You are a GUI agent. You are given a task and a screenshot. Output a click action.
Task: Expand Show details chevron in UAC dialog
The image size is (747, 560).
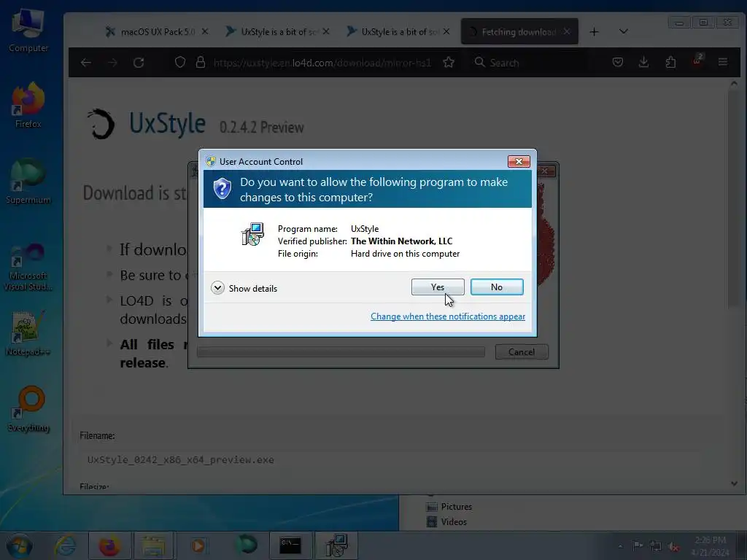[217, 288]
